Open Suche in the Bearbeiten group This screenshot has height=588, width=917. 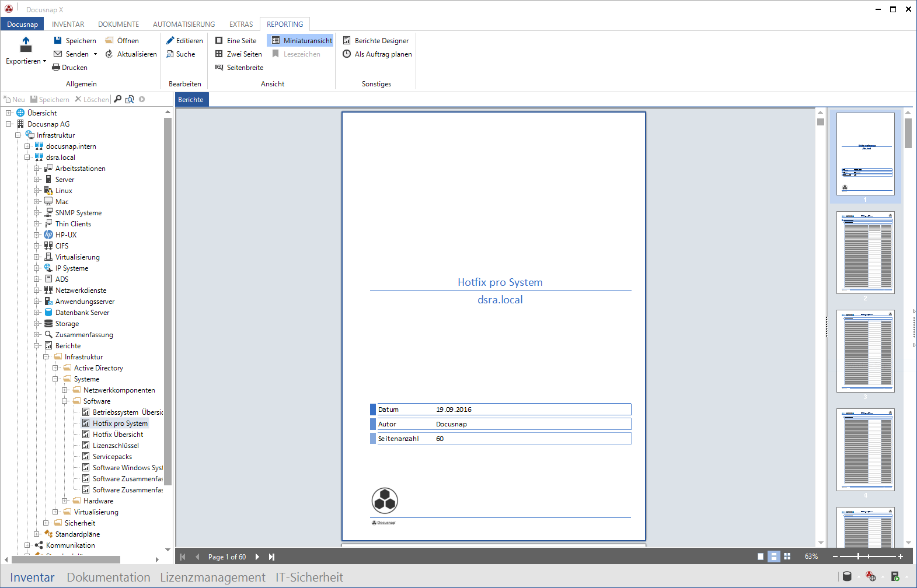tap(181, 54)
